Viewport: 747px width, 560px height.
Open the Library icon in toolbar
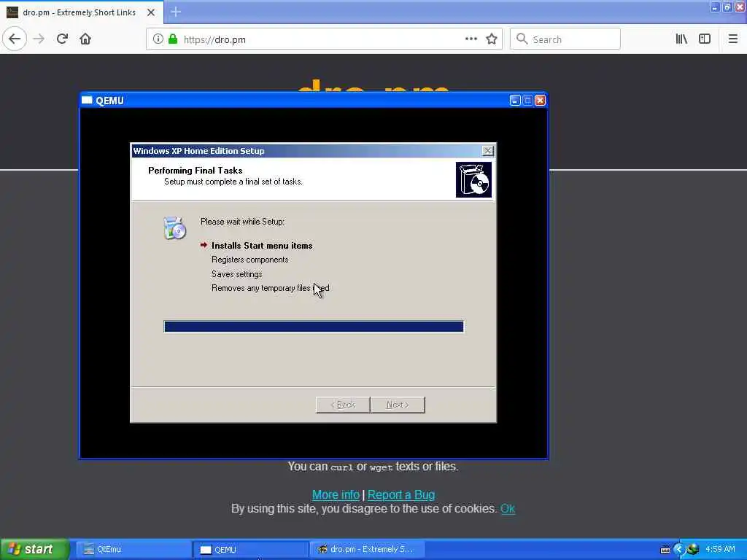coord(681,39)
